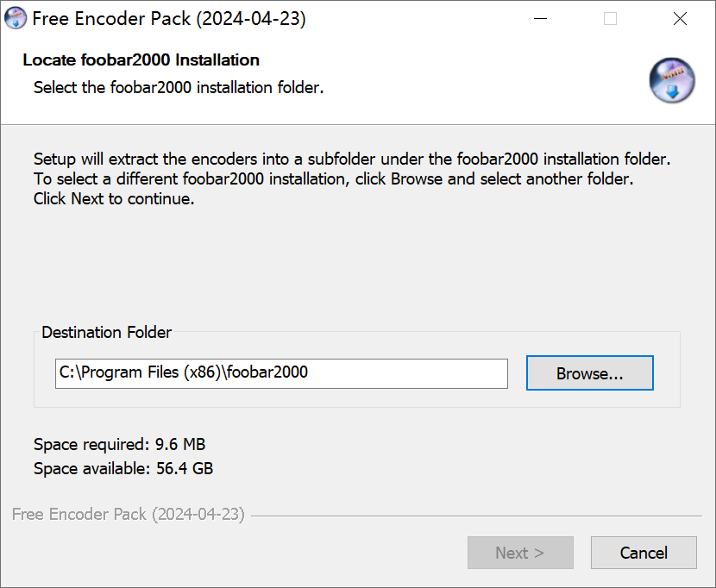Click inside the destination folder path field

281,373
